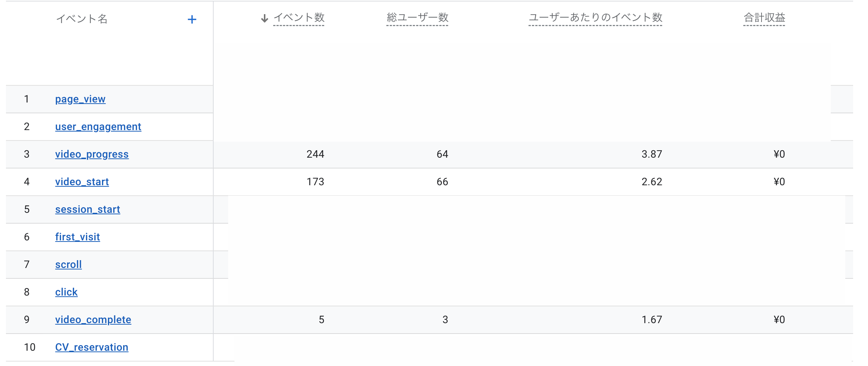Open the click event link
The width and height of the screenshot is (868, 366).
point(66,292)
